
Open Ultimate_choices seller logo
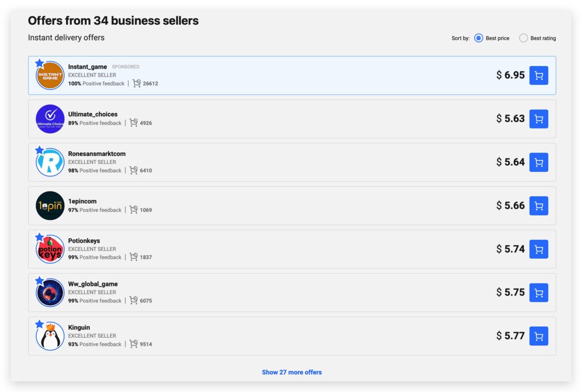coord(50,119)
